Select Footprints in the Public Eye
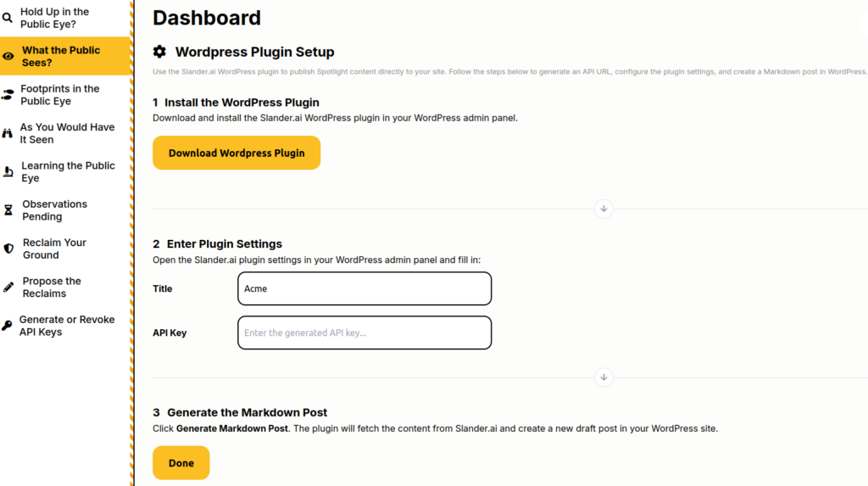868x486 pixels. (x=59, y=95)
